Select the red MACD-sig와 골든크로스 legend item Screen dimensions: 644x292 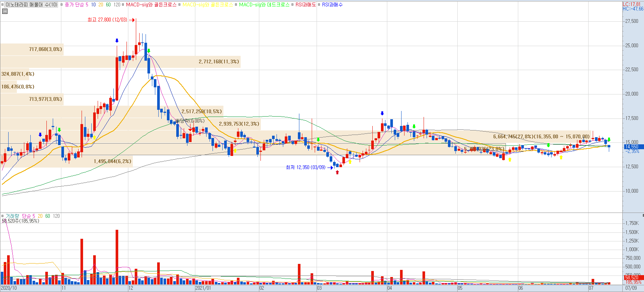151,5
